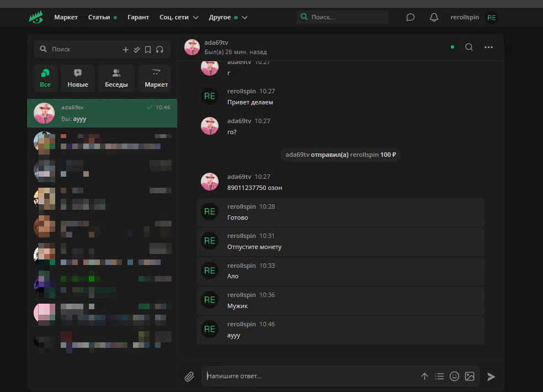Go to Гарант in the top navigation
Screen dimensions: 543x392
point(138,17)
